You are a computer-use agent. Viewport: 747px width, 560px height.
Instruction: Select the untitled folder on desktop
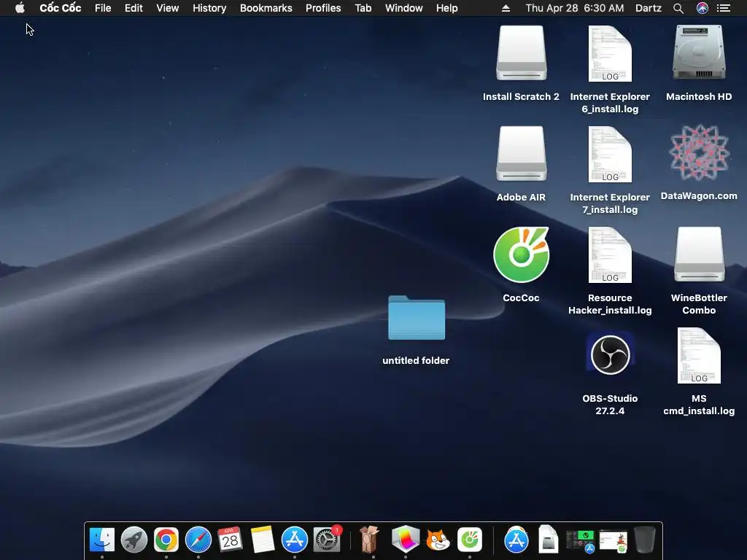click(x=417, y=318)
